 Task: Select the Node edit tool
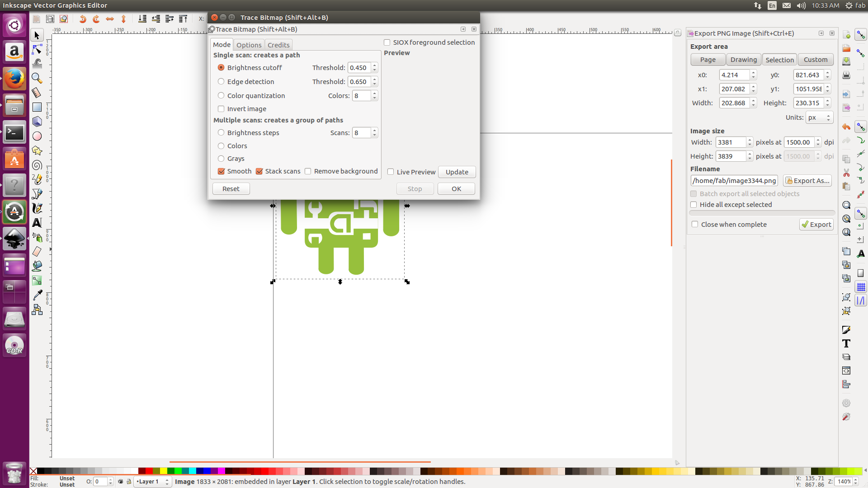[37, 49]
